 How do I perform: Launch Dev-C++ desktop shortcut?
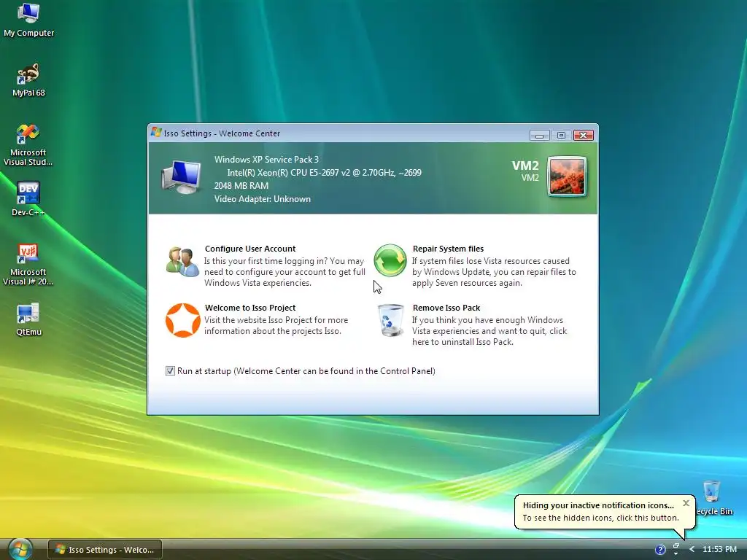[28, 199]
